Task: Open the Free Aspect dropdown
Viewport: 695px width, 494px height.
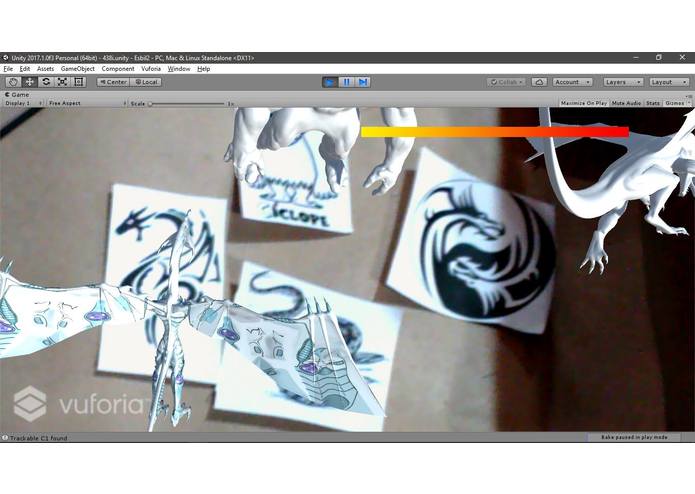Action: click(87, 103)
